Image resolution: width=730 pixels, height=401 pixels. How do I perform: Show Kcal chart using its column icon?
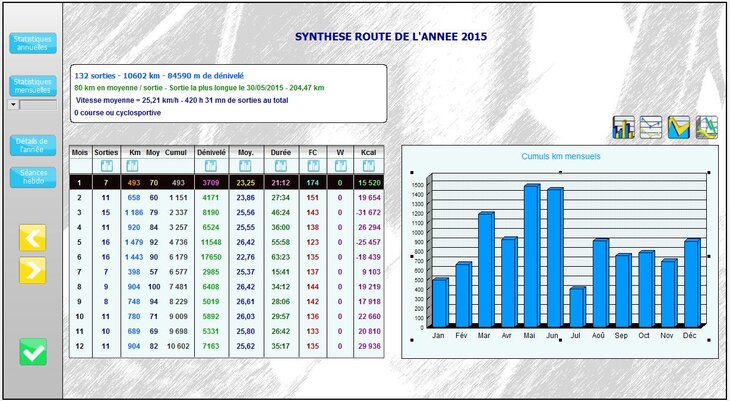pos(371,166)
